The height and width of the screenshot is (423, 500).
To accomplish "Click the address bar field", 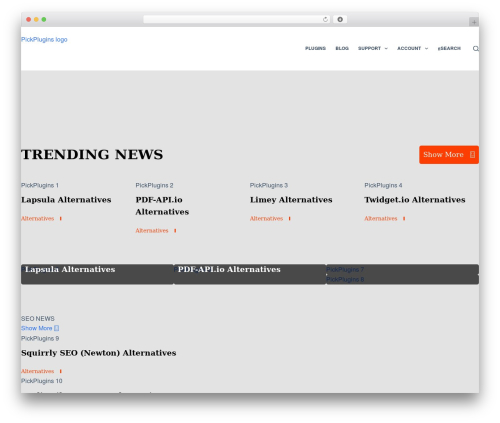I will pos(237,20).
